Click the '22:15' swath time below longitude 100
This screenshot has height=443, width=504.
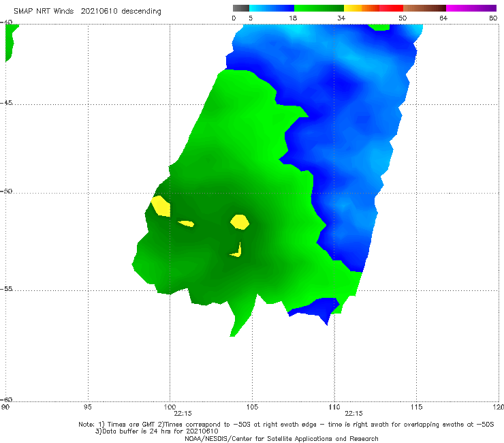click(x=183, y=414)
